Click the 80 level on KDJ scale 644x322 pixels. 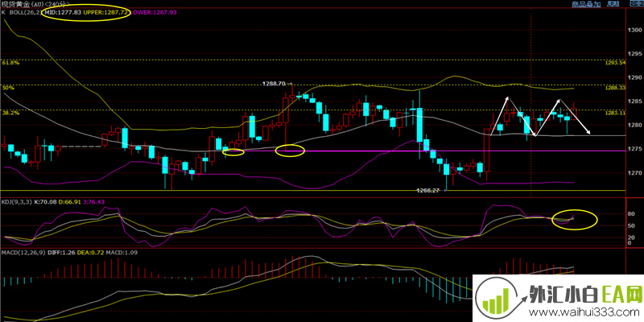pos(631,214)
